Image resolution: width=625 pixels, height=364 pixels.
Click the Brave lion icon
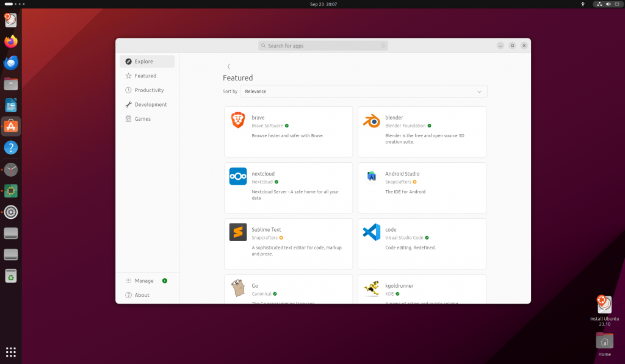point(237,120)
